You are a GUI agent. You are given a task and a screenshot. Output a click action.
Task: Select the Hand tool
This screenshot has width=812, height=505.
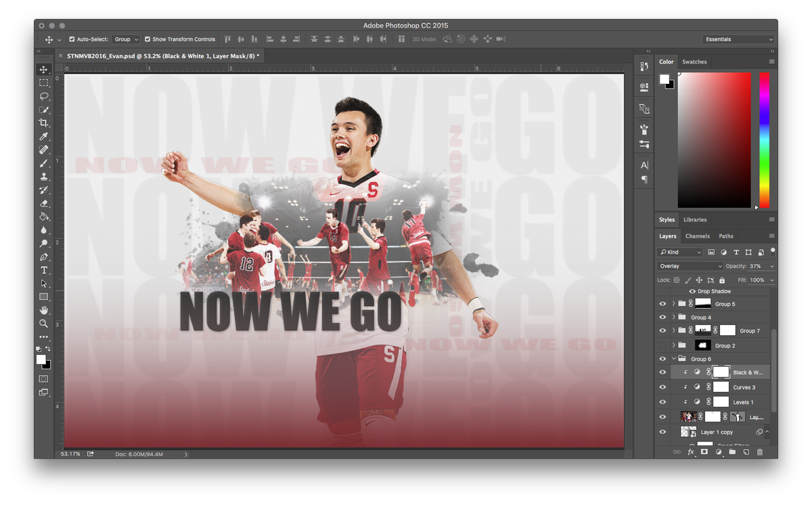click(x=43, y=310)
